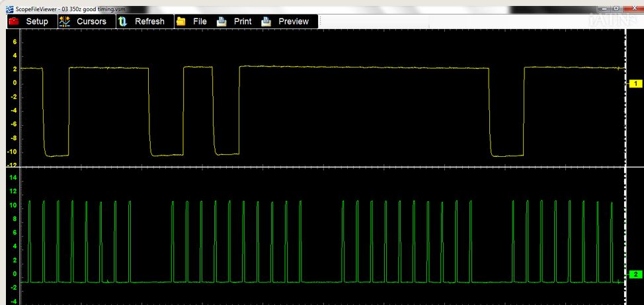The width and height of the screenshot is (644, 305).
Task: Open the File folder icon
Action: pyautogui.click(x=181, y=21)
